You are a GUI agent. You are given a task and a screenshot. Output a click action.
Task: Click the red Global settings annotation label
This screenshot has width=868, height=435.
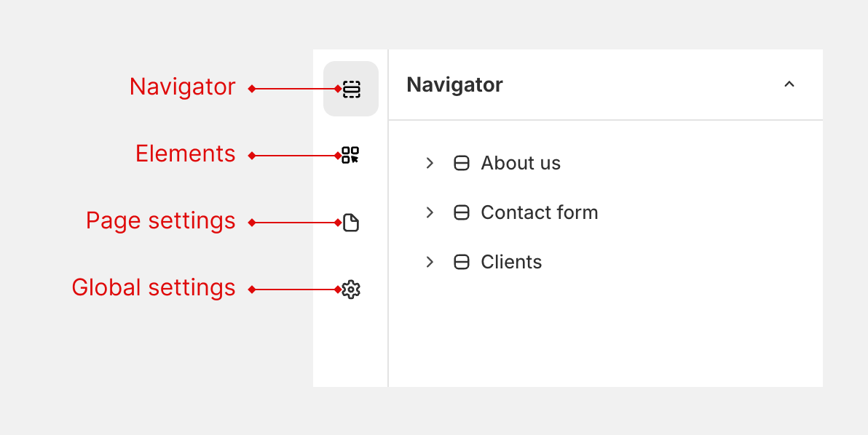pyautogui.click(x=154, y=287)
